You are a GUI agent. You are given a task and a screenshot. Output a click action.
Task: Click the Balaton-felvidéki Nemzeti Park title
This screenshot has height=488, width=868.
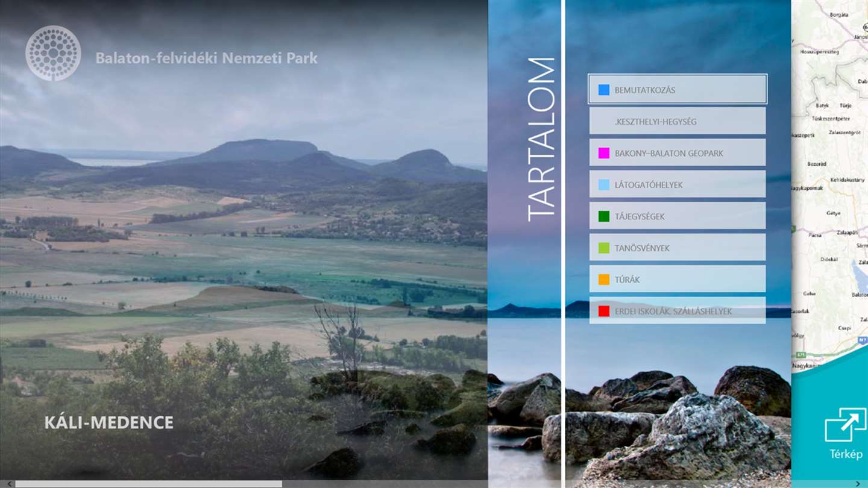[x=207, y=58]
